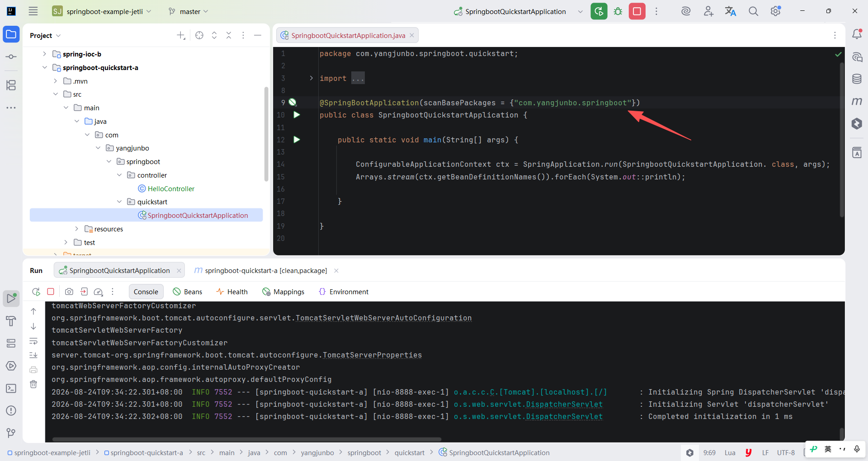868x461 pixels.
Task: Open the Structure tool window
Action: (x=11, y=85)
